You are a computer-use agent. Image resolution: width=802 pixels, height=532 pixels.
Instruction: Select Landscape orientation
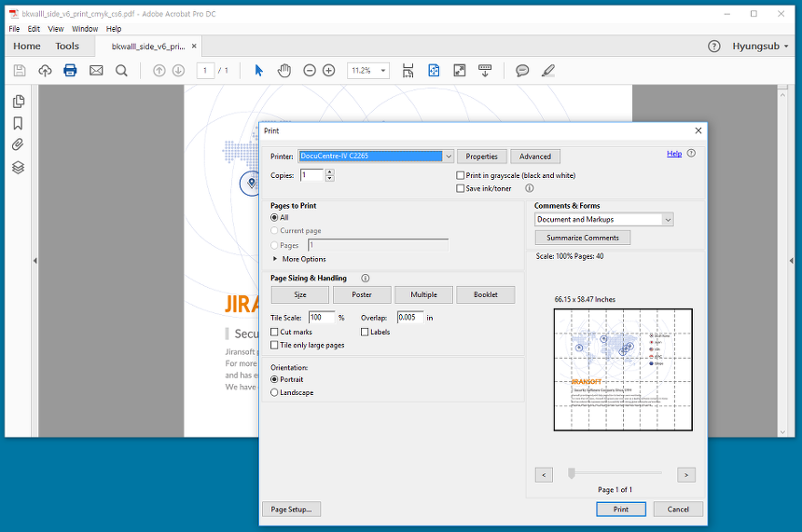(274, 392)
